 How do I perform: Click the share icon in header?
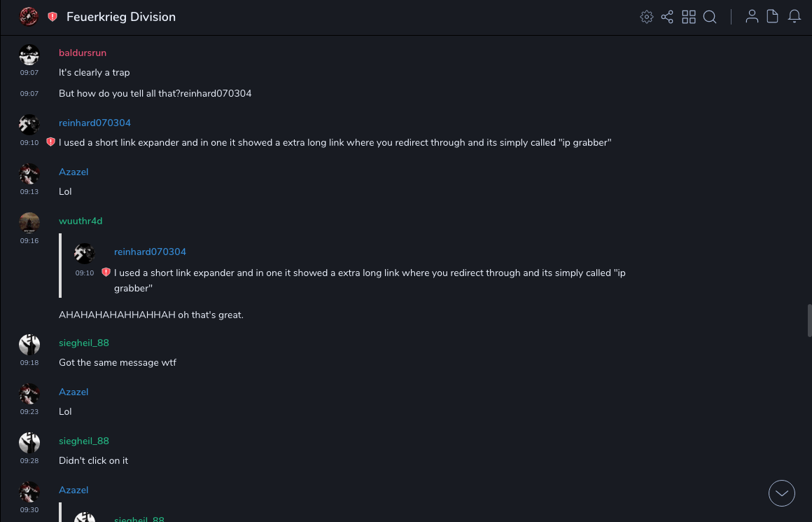[x=667, y=17]
